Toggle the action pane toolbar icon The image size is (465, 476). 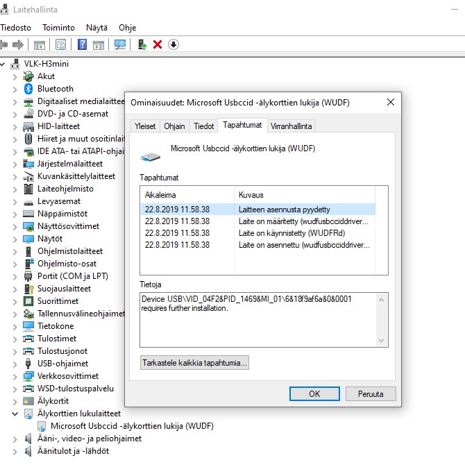point(99,45)
